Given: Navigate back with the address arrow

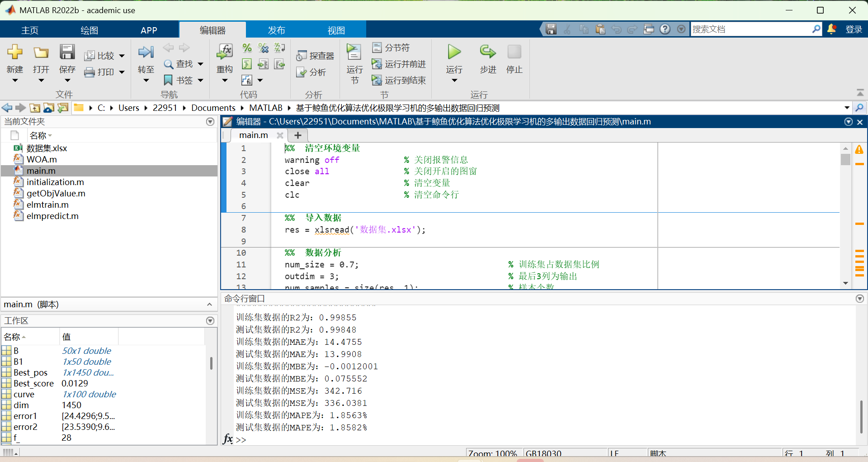Looking at the screenshot, I should [x=7, y=108].
